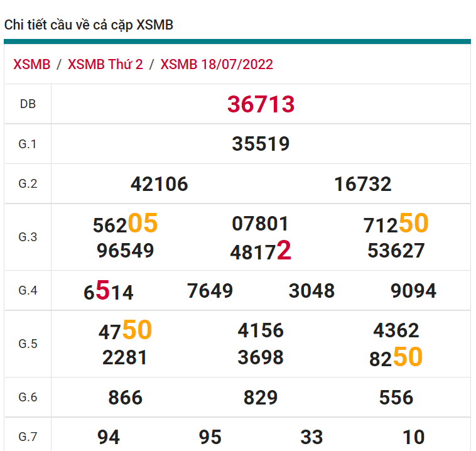Go to the XSMB Thứ 2 link
476x451 pixels.
click(x=105, y=64)
